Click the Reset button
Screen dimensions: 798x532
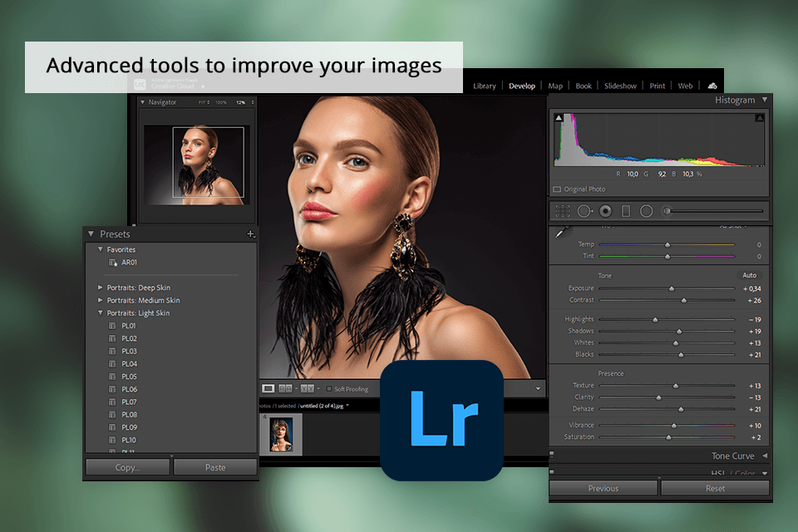point(715,488)
